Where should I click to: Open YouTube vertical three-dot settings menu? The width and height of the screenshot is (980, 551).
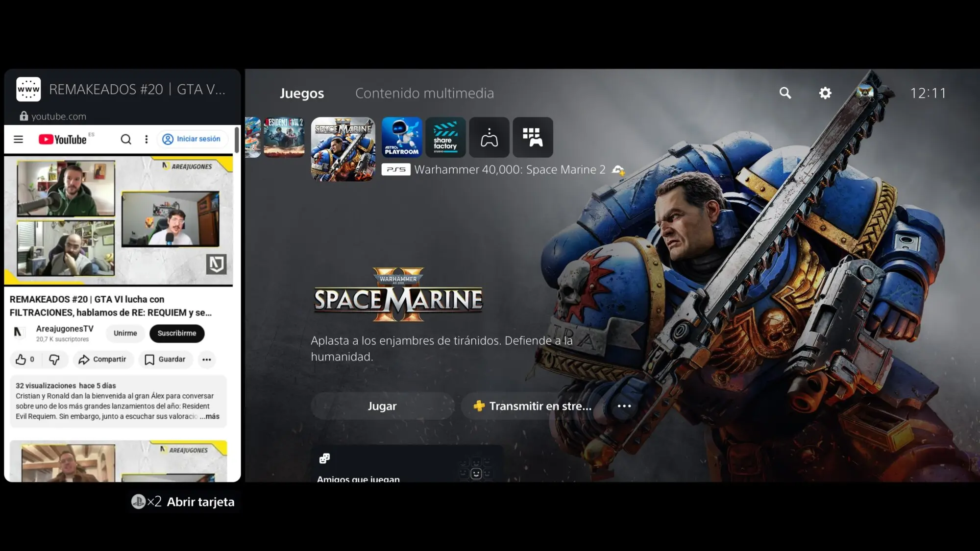point(147,140)
